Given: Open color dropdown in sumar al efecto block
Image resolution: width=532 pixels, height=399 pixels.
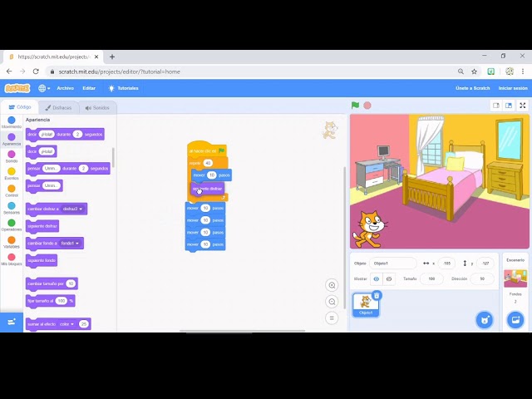Looking at the screenshot, I should [x=66, y=324].
